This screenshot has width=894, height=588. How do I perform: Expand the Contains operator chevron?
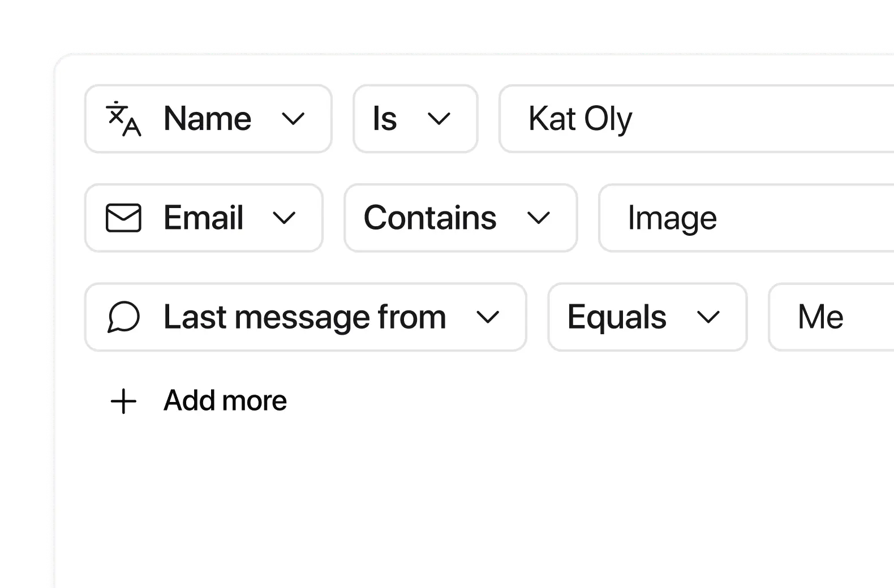pos(538,218)
